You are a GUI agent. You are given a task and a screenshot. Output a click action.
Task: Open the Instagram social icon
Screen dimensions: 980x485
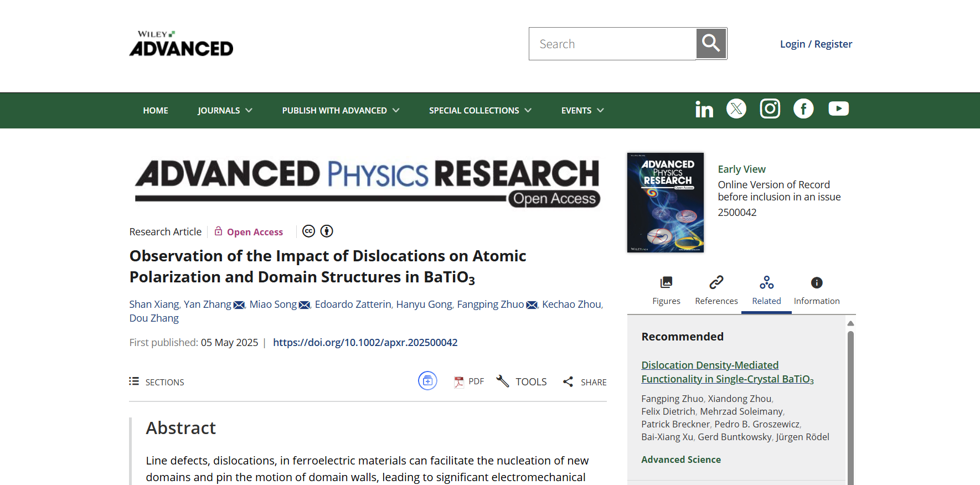(770, 109)
